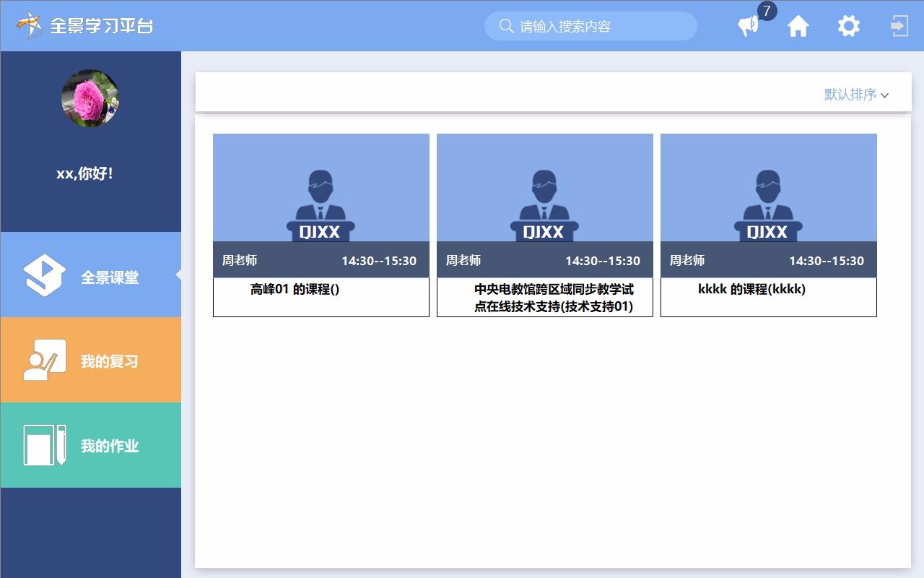This screenshot has height=578, width=924.
Task: Click the notification badge showing 7
Action: pos(765,11)
